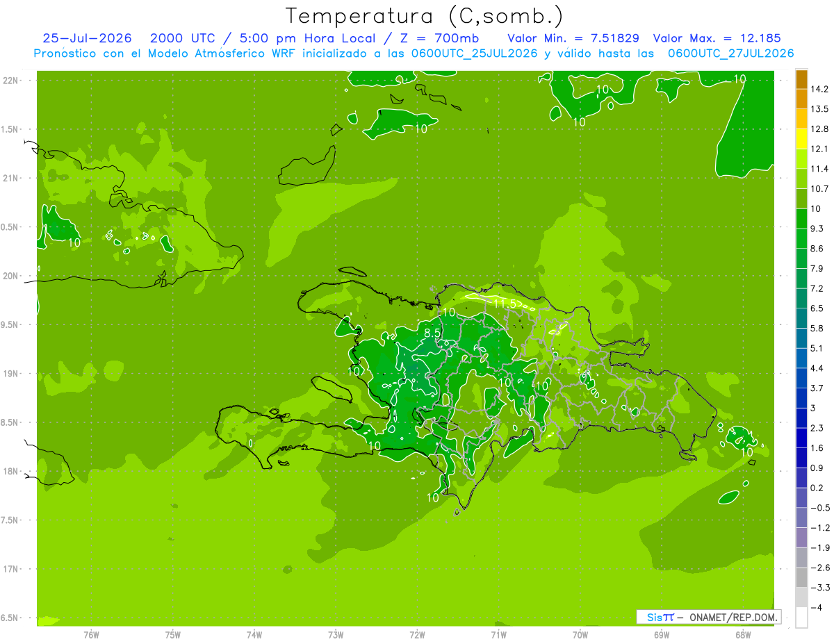Pick the dark blue colorbar swatch between 1.6 and 2.3
The width and height of the screenshot is (834, 644).
point(801,438)
